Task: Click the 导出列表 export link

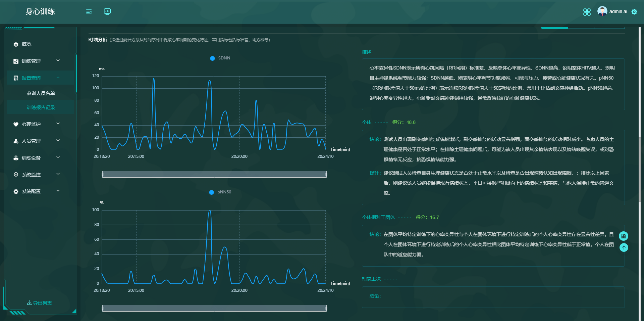Action: (x=40, y=303)
